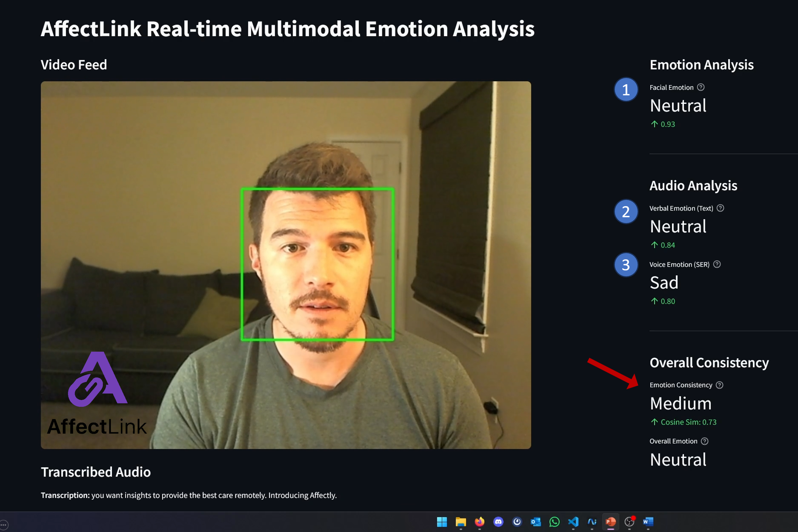The width and height of the screenshot is (798, 532).
Task: Click the AffectLink logo on the video feed
Action: (98, 393)
